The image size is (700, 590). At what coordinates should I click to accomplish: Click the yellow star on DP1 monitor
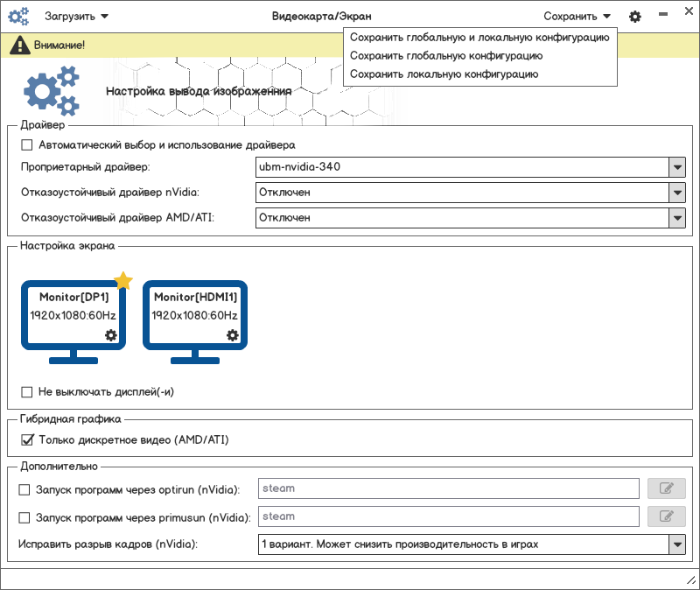click(x=123, y=280)
